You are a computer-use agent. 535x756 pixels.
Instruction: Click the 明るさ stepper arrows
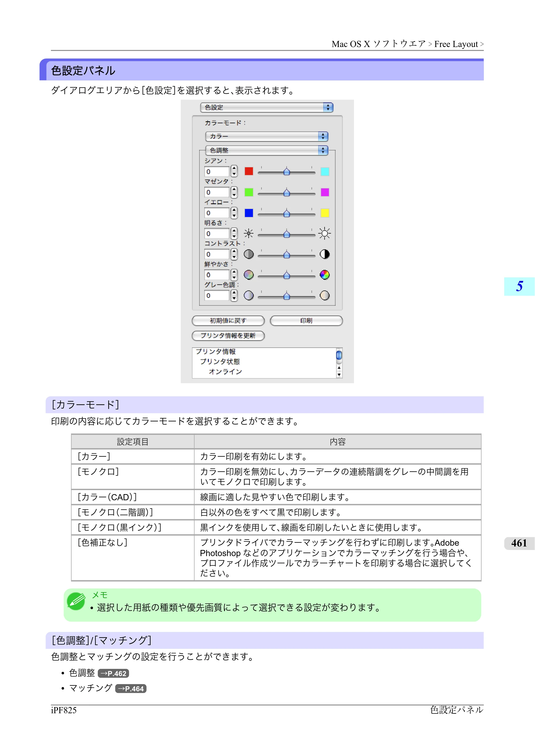tap(234, 234)
